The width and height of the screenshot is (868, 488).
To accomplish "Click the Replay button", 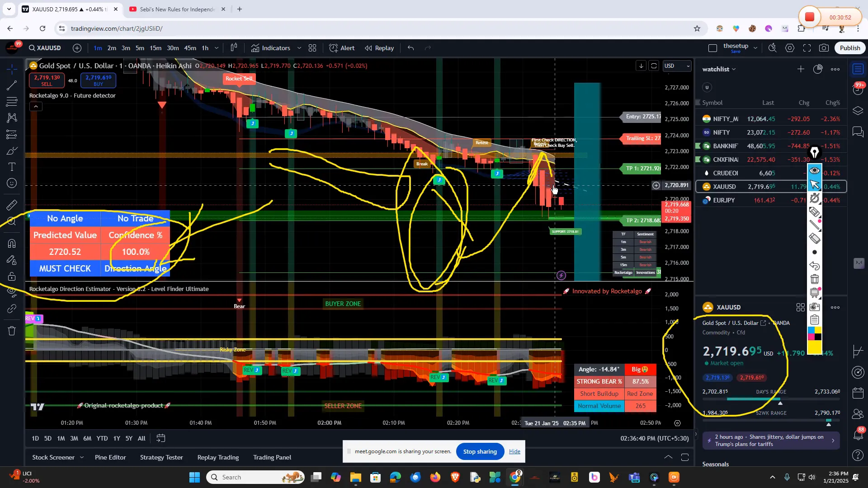I will (379, 48).
